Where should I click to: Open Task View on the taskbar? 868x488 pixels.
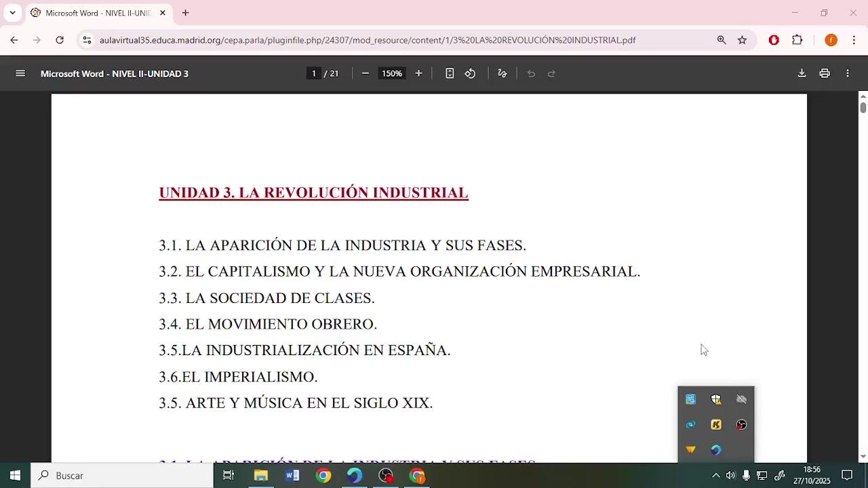[229, 475]
